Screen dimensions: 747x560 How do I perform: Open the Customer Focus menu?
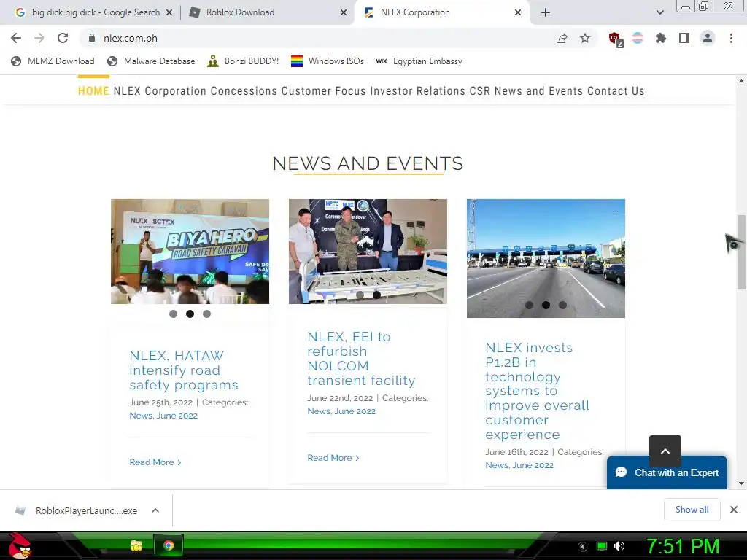[x=323, y=91]
